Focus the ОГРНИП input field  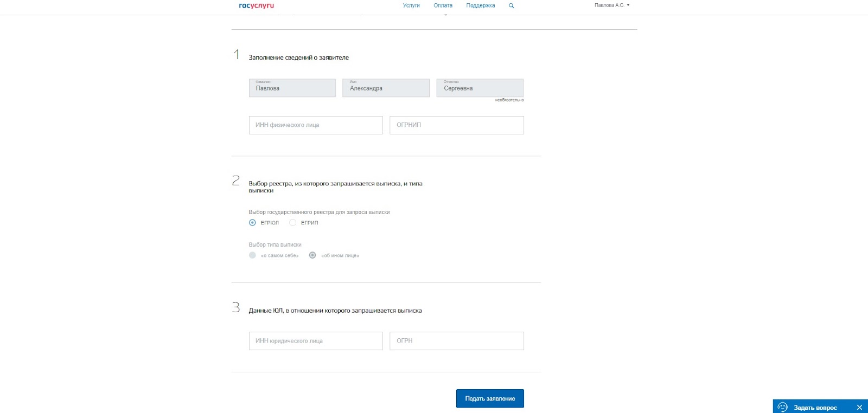click(x=457, y=125)
